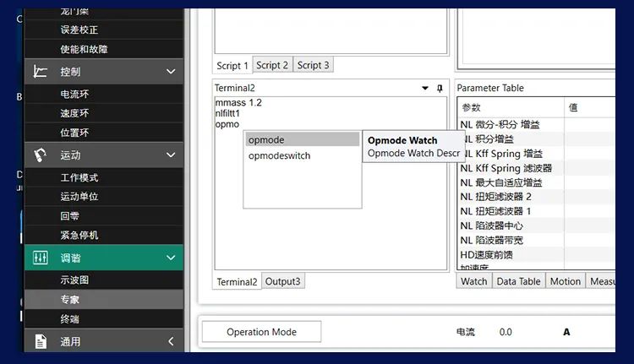Click the 调谐 tuning sliders icon

click(40, 258)
